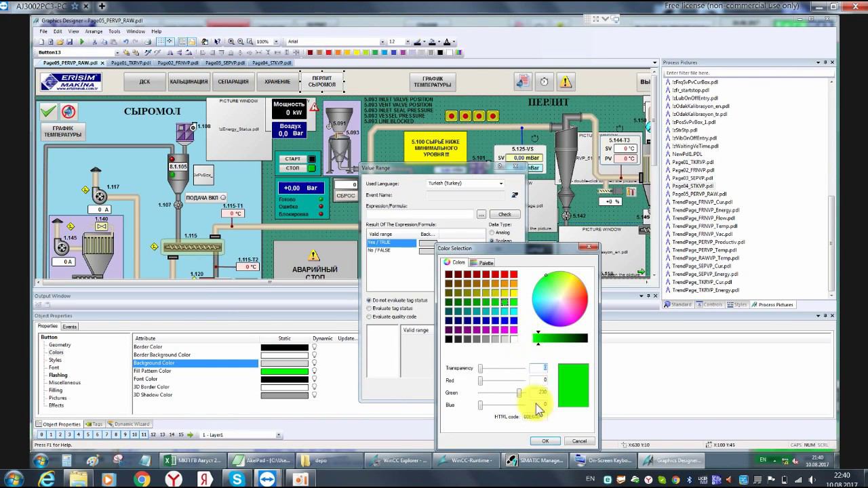Click the Dynamic lightbulb for Fill Pattern Color

coord(314,371)
